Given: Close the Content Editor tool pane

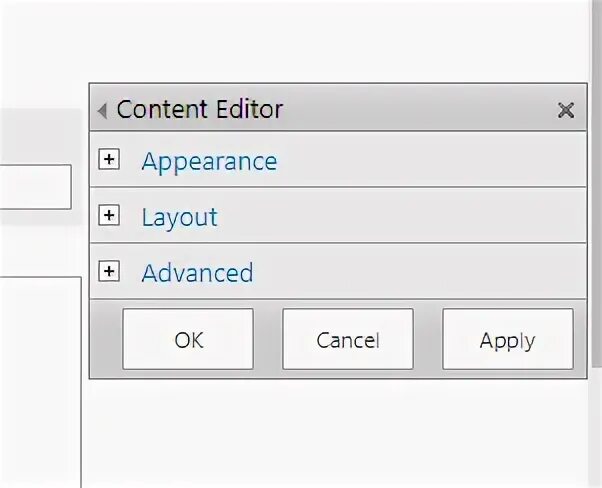Looking at the screenshot, I should point(566,111).
